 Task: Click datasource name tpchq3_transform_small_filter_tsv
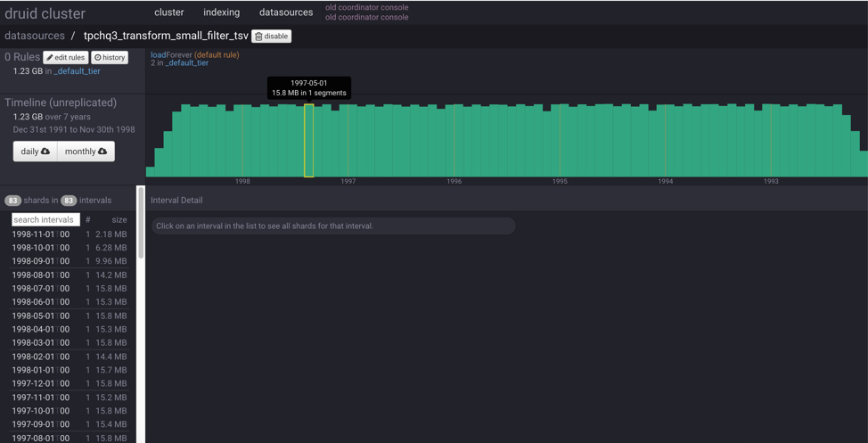(166, 36)
